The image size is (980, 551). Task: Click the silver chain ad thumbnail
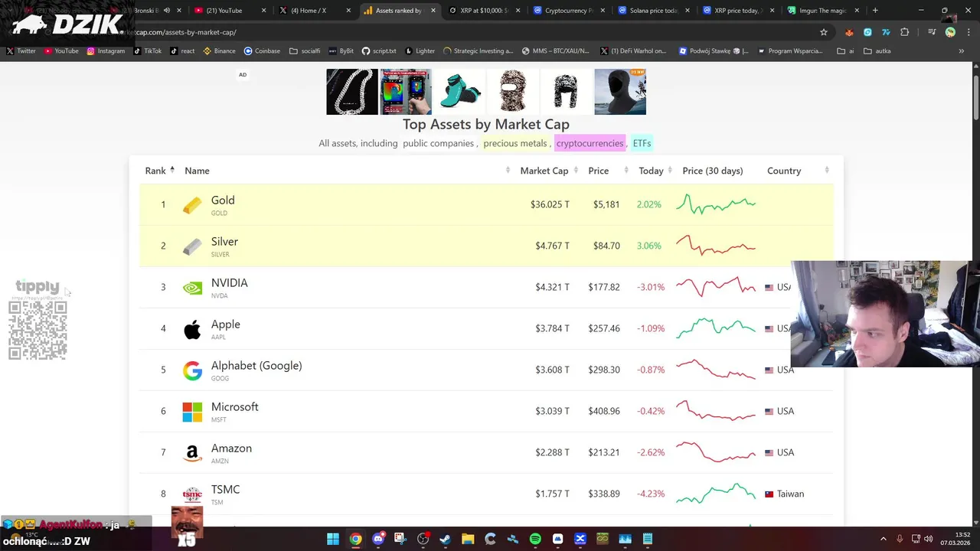(x=352, y=92)
